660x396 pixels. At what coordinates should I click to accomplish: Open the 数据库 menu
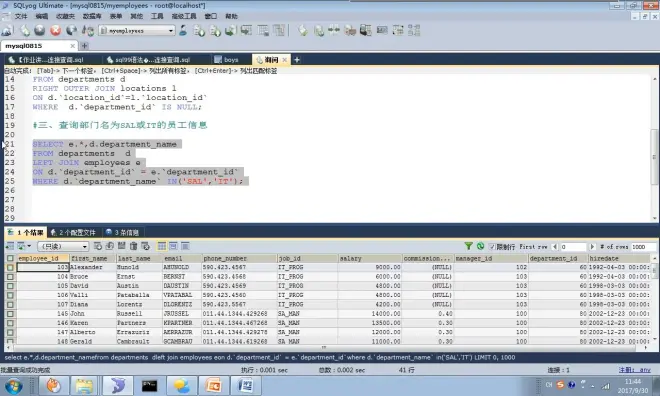click(x=92, y=16)
